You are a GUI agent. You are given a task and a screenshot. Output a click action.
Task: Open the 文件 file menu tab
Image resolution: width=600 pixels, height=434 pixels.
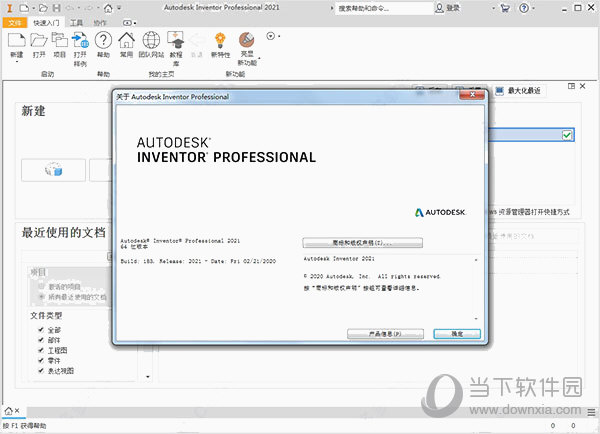(x=15, y=23)
